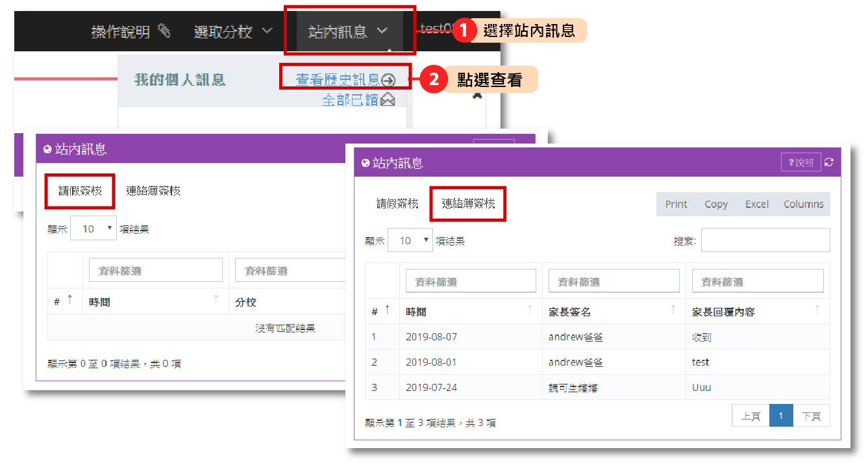Click the refresh icon in the purple header
Image resolution: width=868 pixels, height=465 pixels.
[828, 162]
